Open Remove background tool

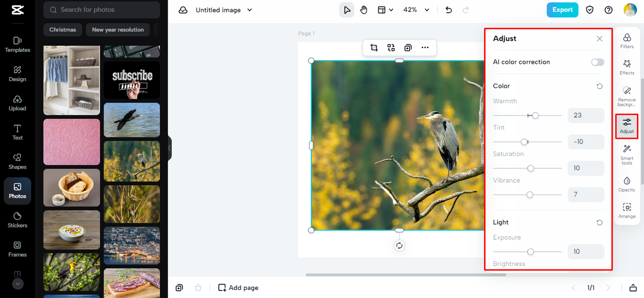click(x=627, y=96)
